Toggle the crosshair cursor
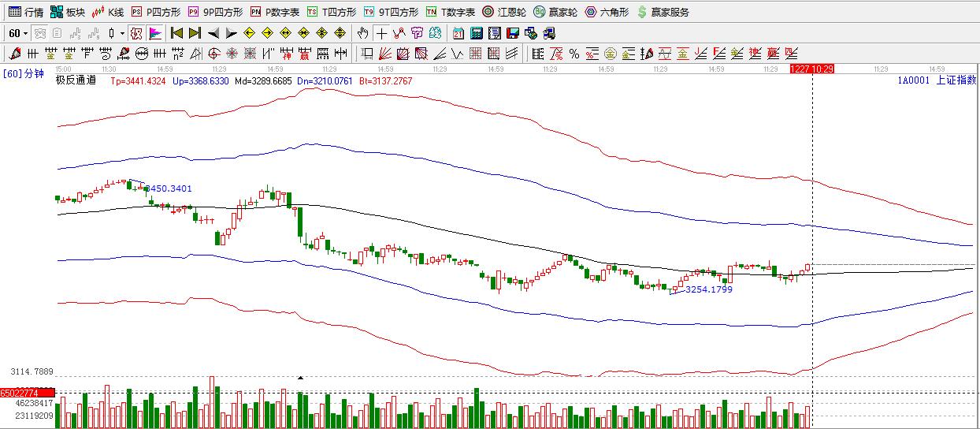This screenshot has width=980, height=429. coord(381,33)
